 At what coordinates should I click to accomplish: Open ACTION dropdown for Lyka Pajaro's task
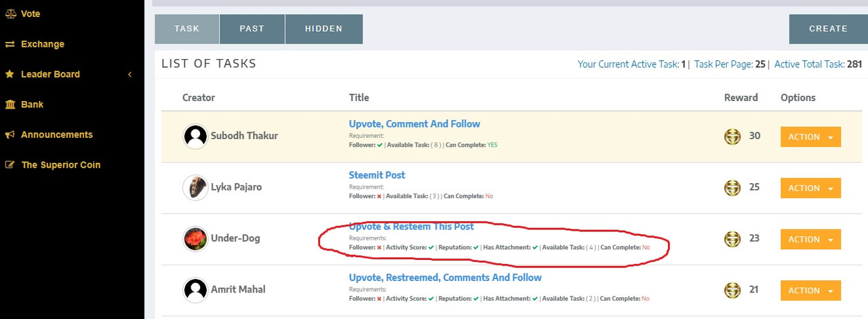(810, 188)
